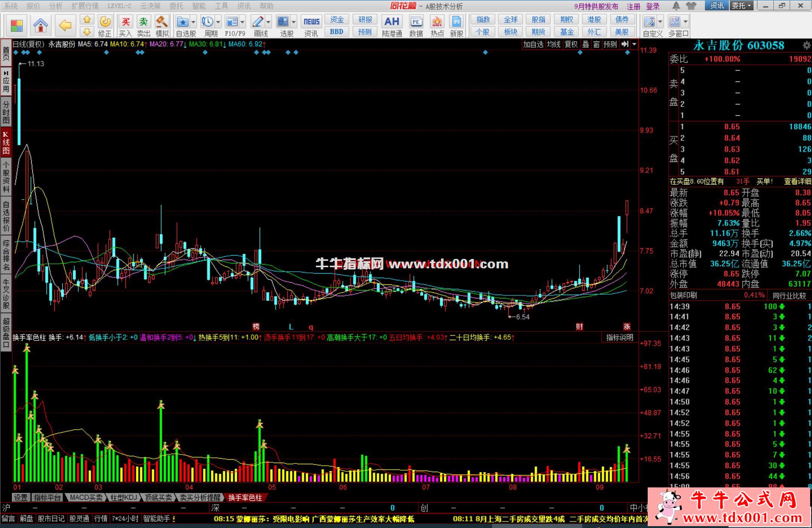This screenshot has height=528, width=812.
Task: Open the 选股 radar stock picker icon
Action: (x=283, y=21)
